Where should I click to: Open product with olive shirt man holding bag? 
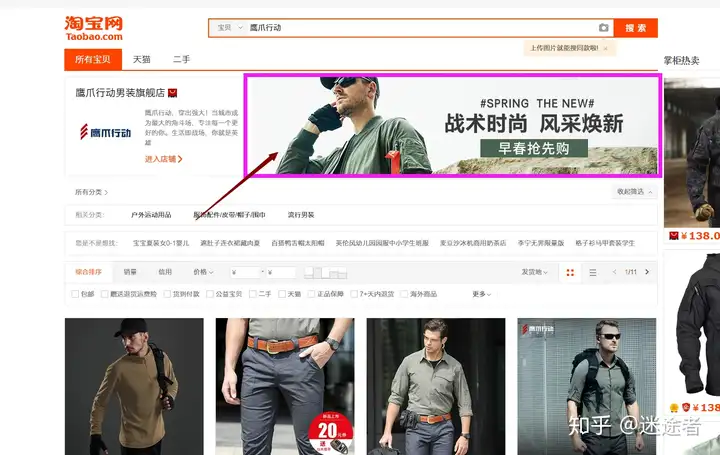coord(436,387)
